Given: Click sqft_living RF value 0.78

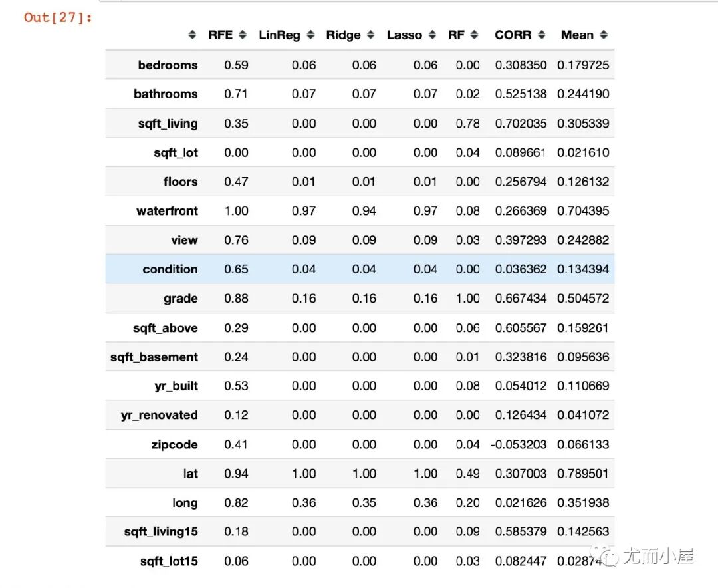Looking at the screenshot, I should (x=467, y=123).
